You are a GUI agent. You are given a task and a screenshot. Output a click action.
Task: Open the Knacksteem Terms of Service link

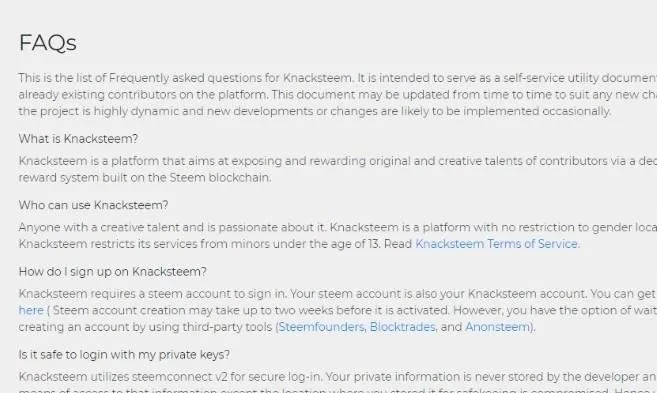pyautogui.click(x=497, y=244)
